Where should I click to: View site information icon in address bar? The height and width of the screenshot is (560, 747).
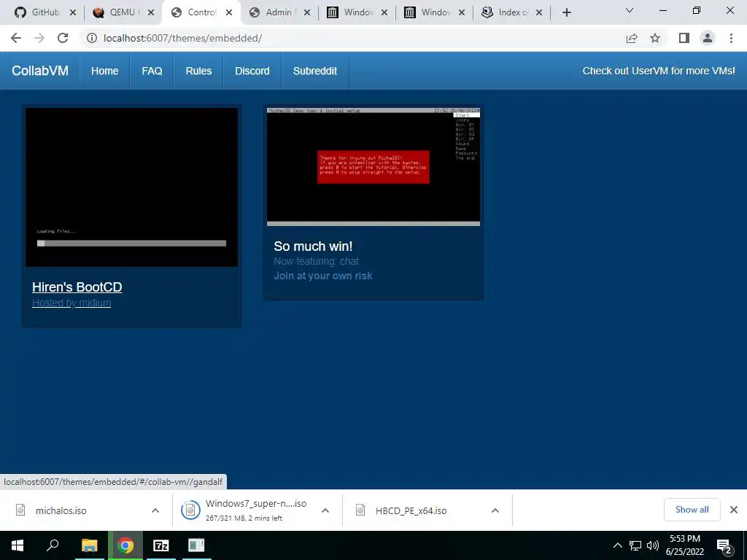(x=91, y=38)
